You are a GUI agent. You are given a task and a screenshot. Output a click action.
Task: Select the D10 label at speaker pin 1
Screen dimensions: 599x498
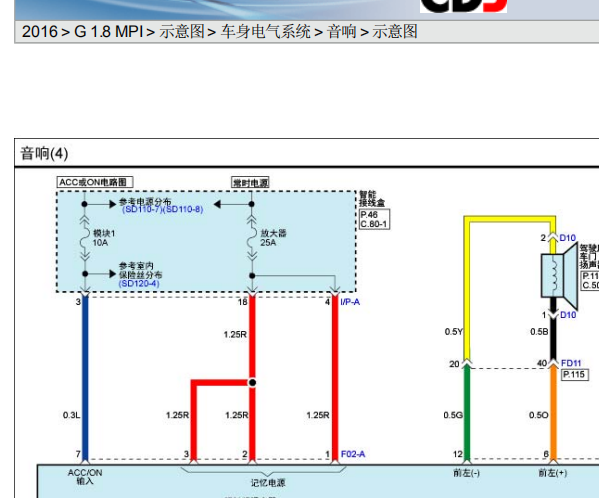point(568,315)
